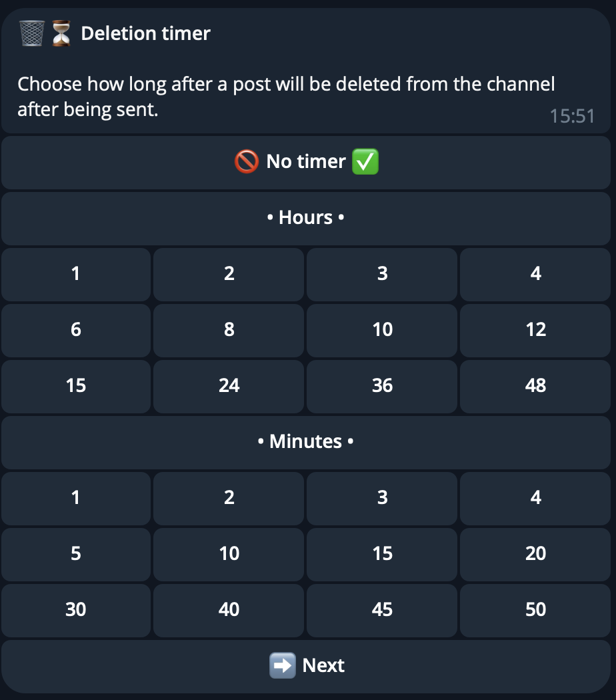Click the Hours section header

[307, 218]
